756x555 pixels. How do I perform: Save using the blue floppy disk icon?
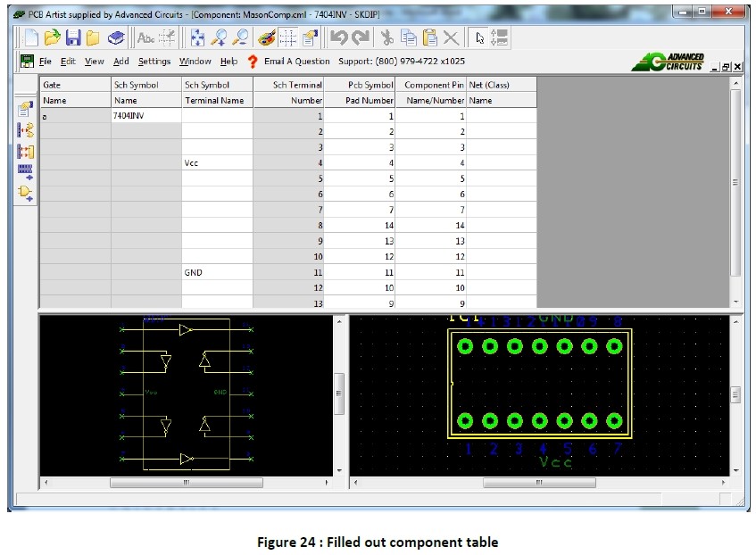click(73, 37)
